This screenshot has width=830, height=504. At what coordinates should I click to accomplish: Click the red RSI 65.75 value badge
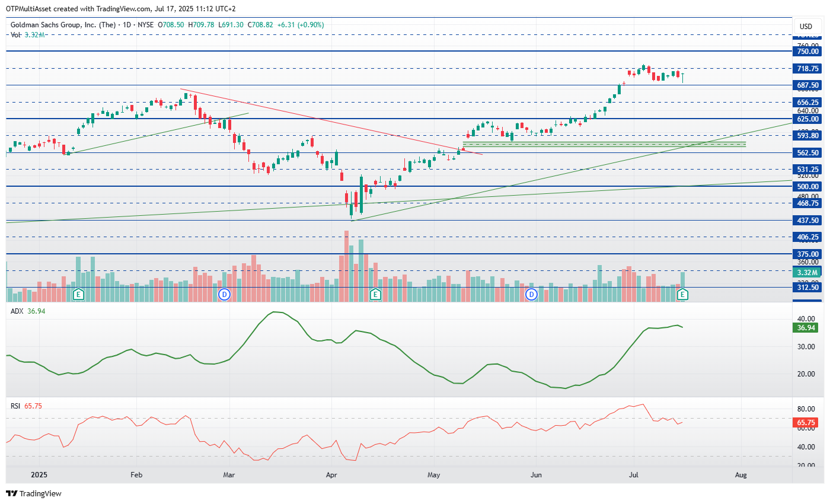pyautogui.click(x=806, y=422)
